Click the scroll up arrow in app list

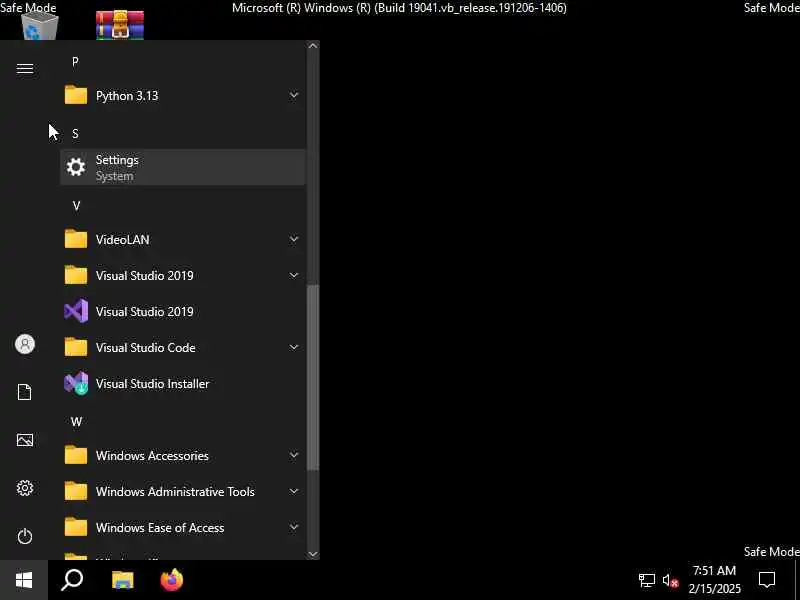(x=313, y=46)
